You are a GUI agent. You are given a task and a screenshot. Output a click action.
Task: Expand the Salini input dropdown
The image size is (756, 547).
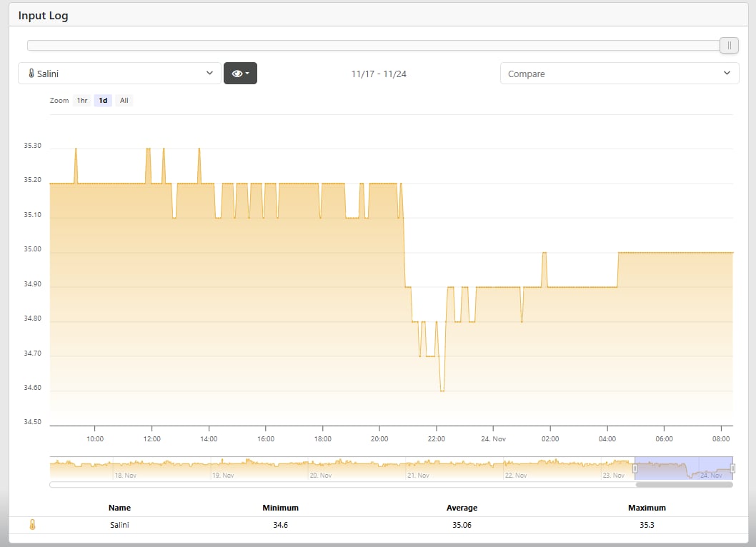click(x=209, y=74)
